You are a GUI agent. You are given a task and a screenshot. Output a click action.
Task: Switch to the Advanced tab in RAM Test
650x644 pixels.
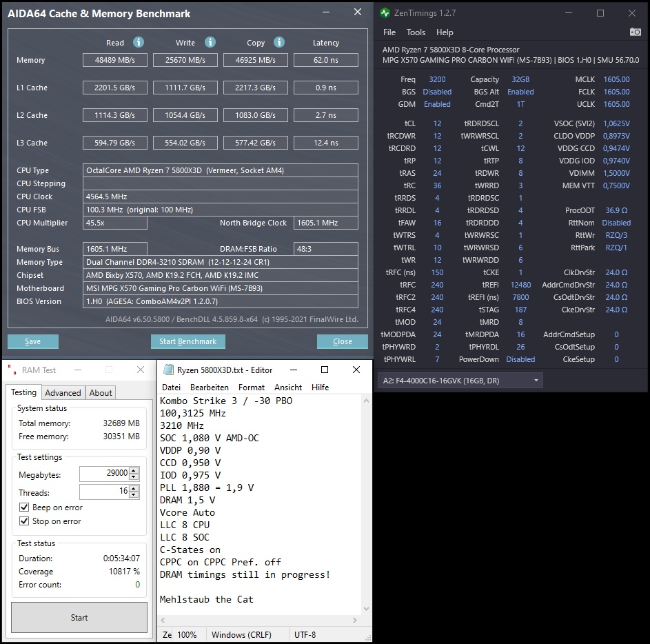click(63, 392)
